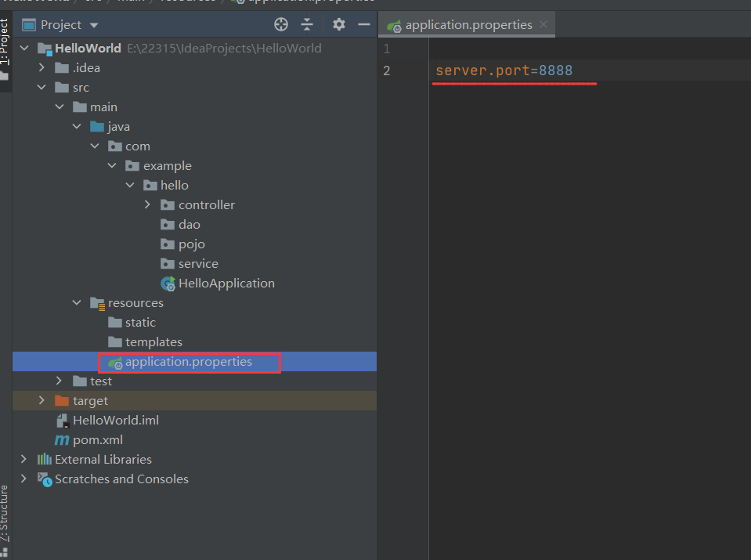
Task: Select the HelloApplication class
Action: (226, 284)
